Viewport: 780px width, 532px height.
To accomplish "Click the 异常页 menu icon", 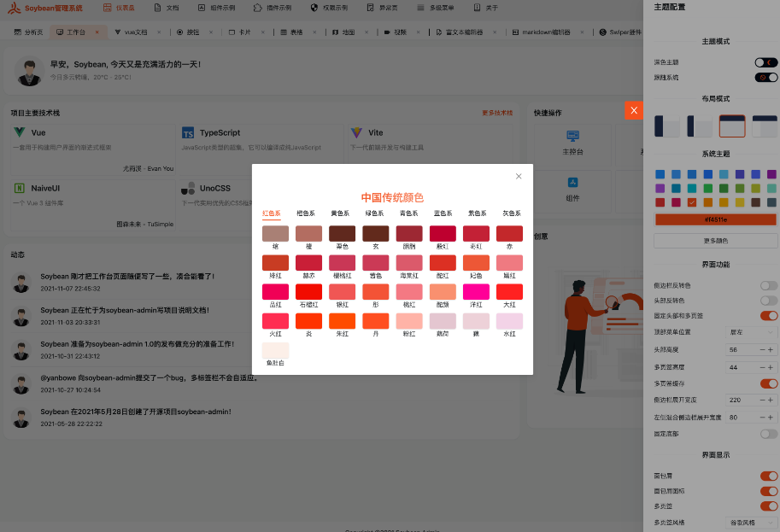I will (370, 8).
